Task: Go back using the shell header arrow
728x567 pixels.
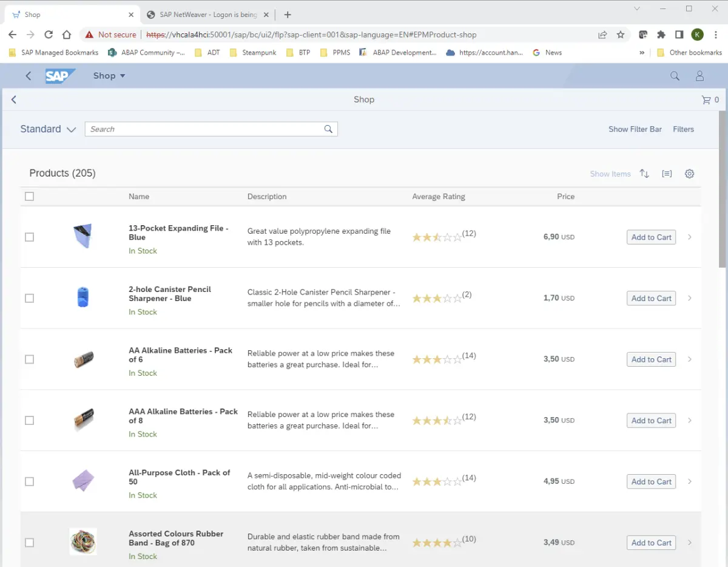Action: pyautogui.click(x=28, y=76)
